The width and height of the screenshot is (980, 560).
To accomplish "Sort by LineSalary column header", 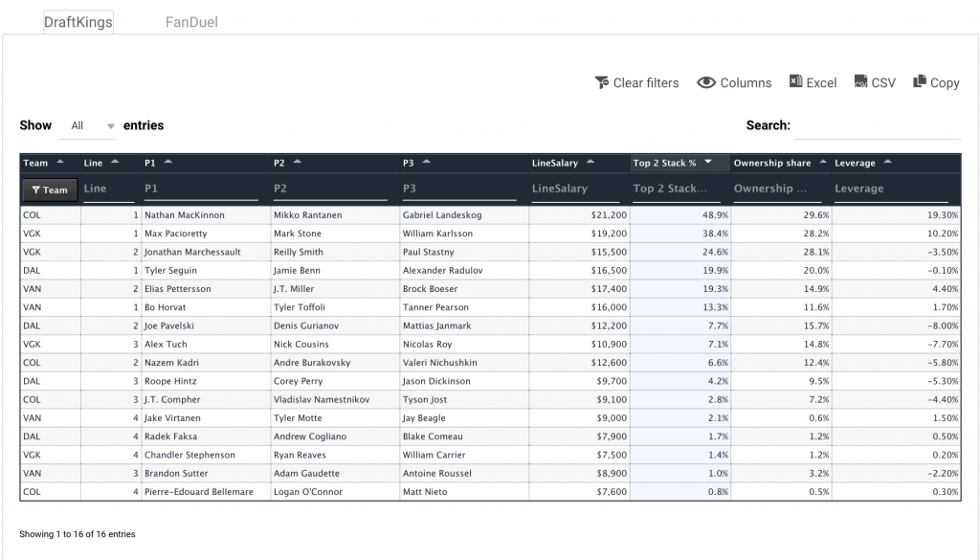I will pyautogui.click(x=579, y=163).
